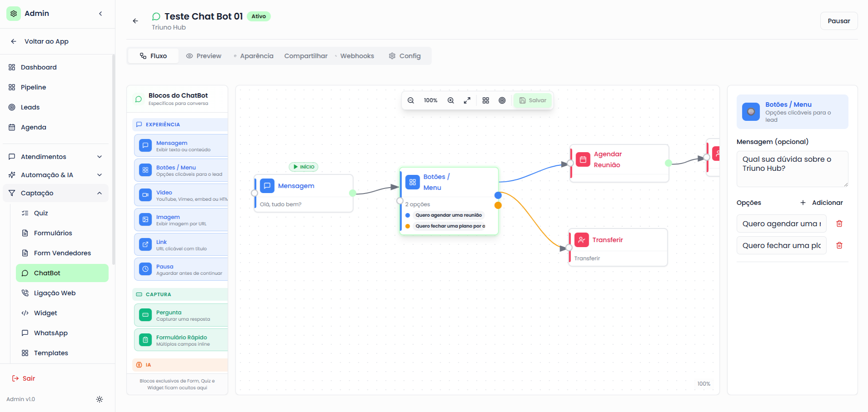Viewport: 868px width, 412px height.
Task: Open Leads in sidebar
Action: pos(55,107)
